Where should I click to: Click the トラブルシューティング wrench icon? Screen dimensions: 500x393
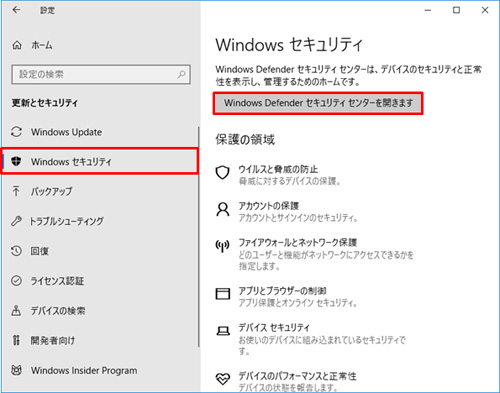(16, 221)
